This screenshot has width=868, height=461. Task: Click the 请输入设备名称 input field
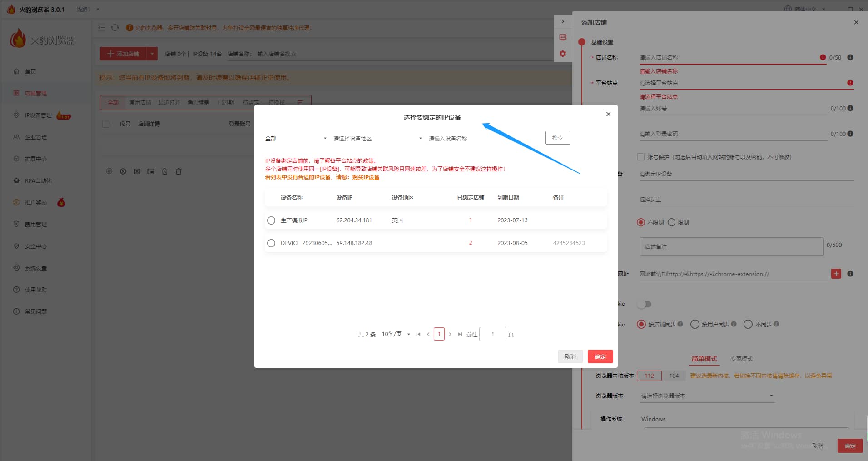point(482,138)
